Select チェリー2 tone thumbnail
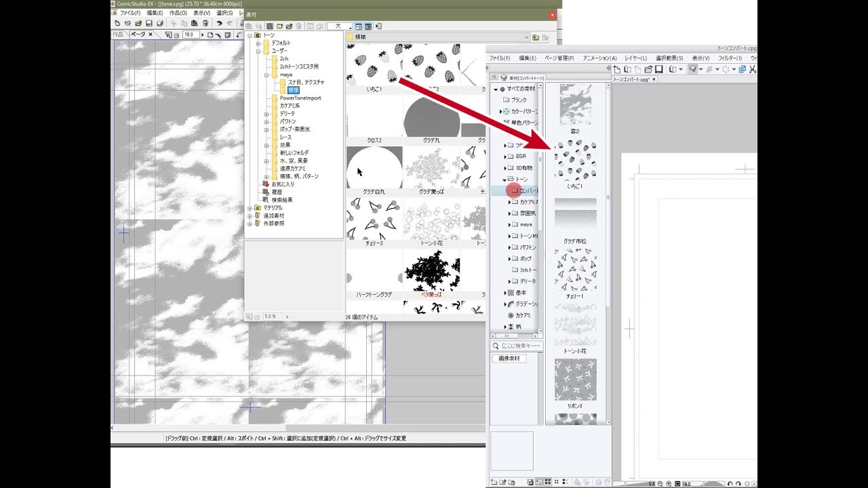Screen dimensions: 868x488 pos(374,218)
